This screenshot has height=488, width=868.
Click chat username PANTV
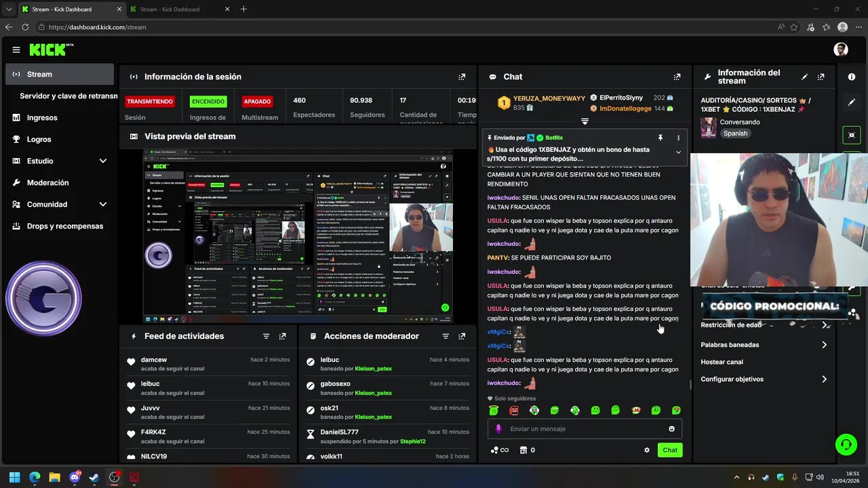(x=497, y=258)
